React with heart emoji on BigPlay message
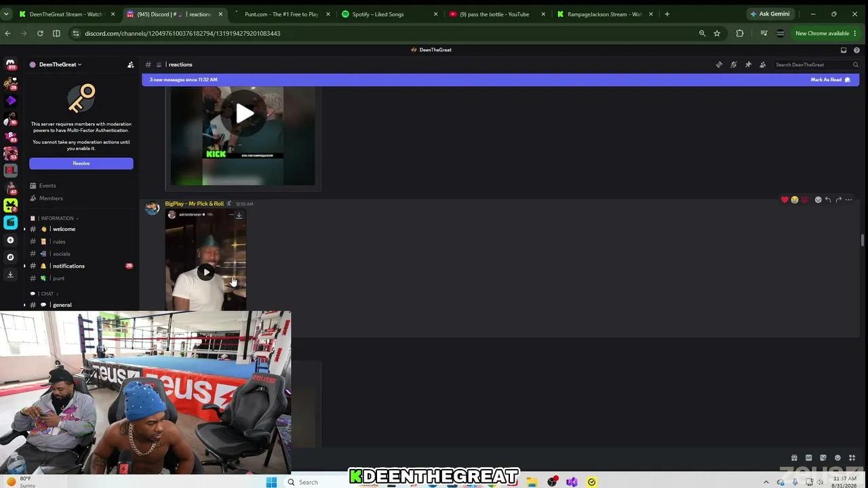 (785, 200)
